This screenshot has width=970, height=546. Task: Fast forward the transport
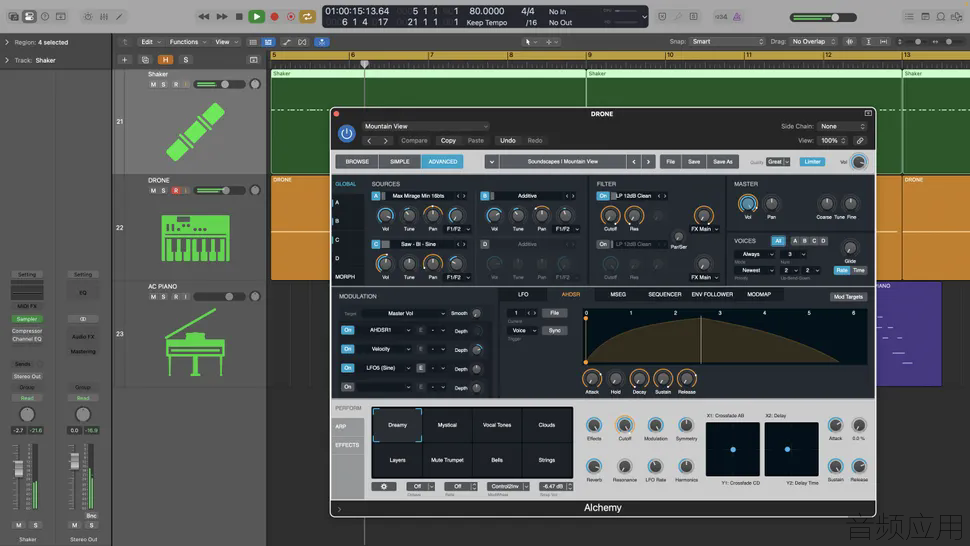(221, 17)
